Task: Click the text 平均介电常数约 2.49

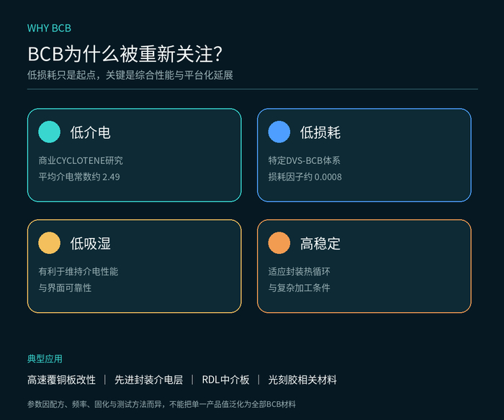Action: coord(79,177)
